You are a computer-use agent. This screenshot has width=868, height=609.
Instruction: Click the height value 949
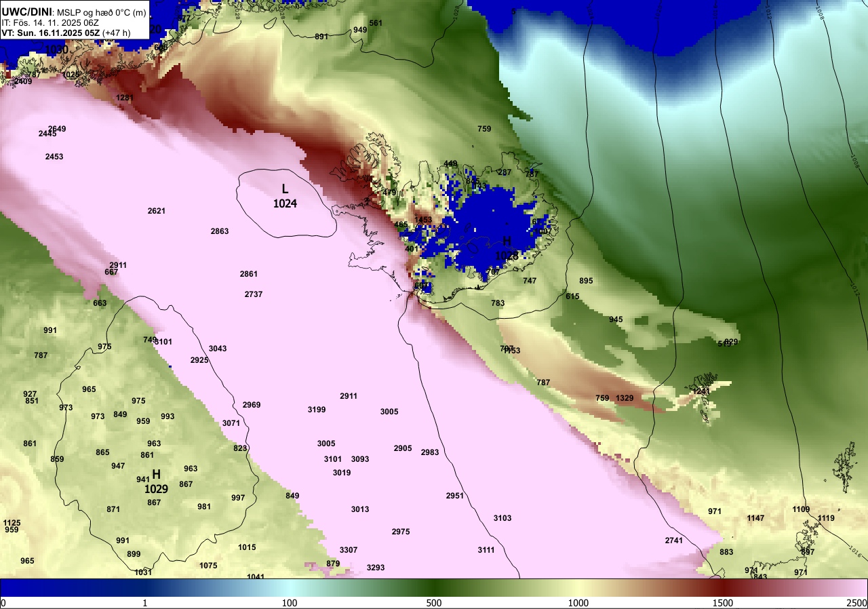tap(360, 30)
